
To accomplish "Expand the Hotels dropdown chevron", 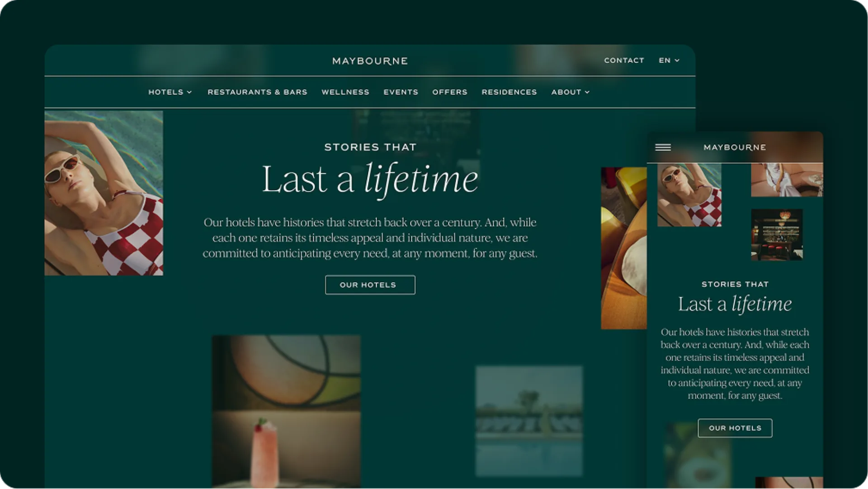I will click(x=189, y=92).
